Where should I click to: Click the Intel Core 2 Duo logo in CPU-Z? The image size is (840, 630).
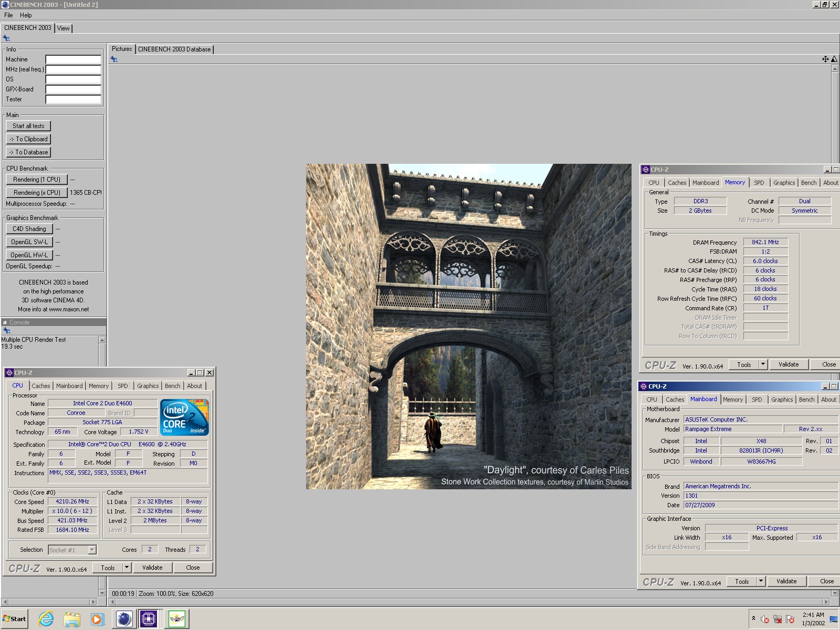tap(184, 417)
